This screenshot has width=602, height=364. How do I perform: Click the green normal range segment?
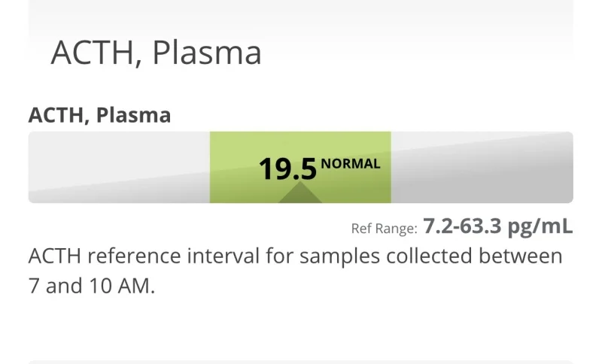coord(300,167)
